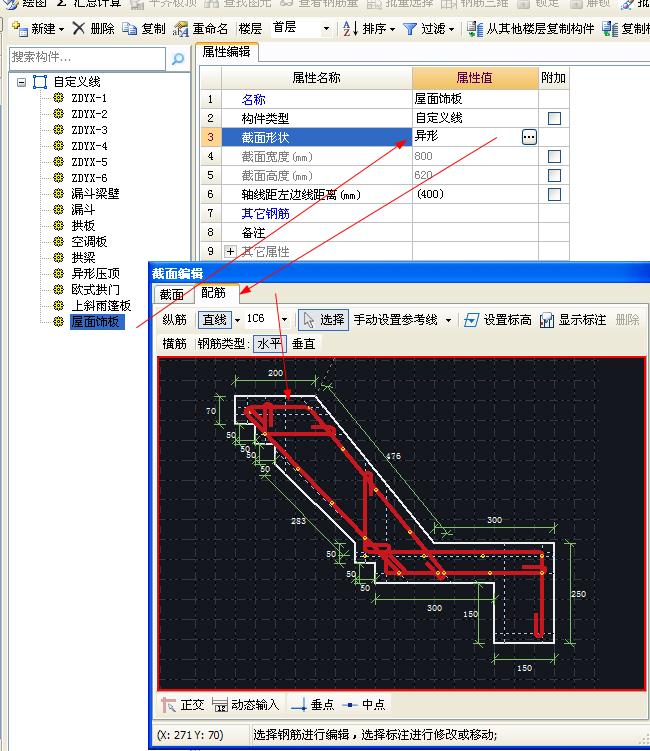Image resolution: width=650 pixels, height=751 pixels.
Task: Check the 附加 box for 截面宽度
Action: [x=554, y=156]
